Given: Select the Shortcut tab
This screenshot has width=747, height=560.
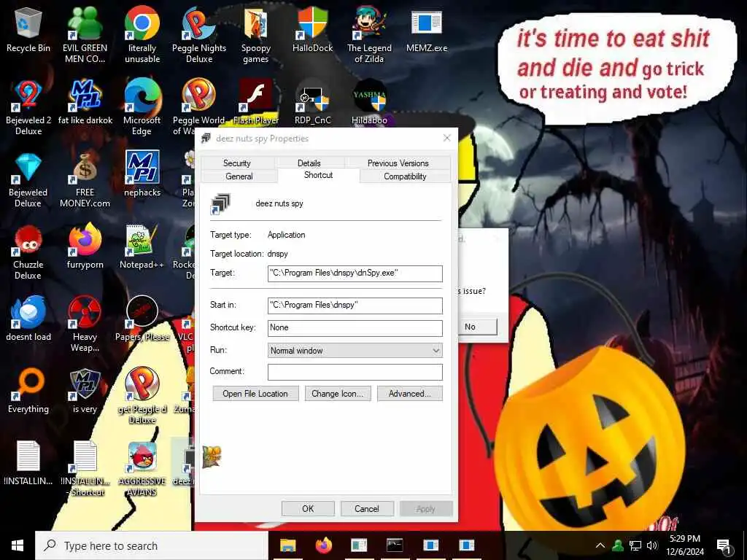Looking at the screenshot, I should [x=318, y=175].
